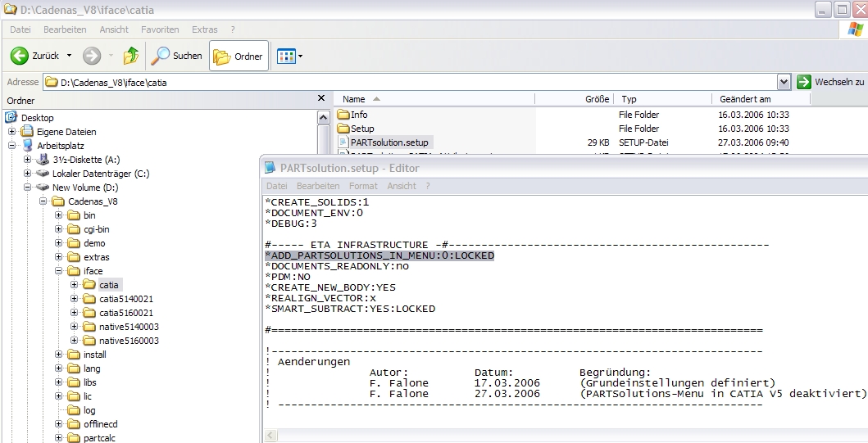
Task: Open Editor Datei menu
Action: pos(277,186)
